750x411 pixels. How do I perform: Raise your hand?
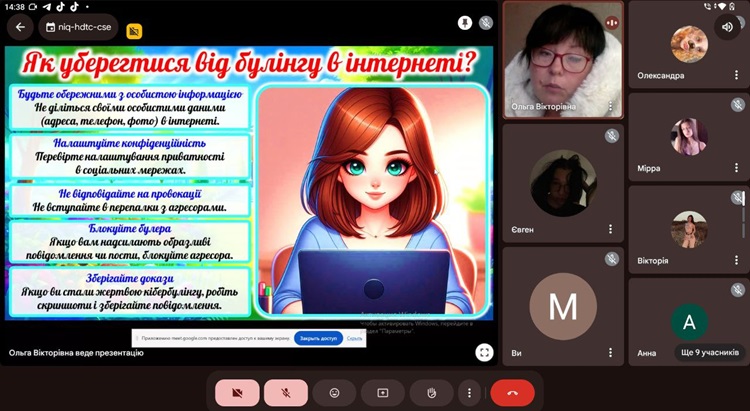point(432,393)
